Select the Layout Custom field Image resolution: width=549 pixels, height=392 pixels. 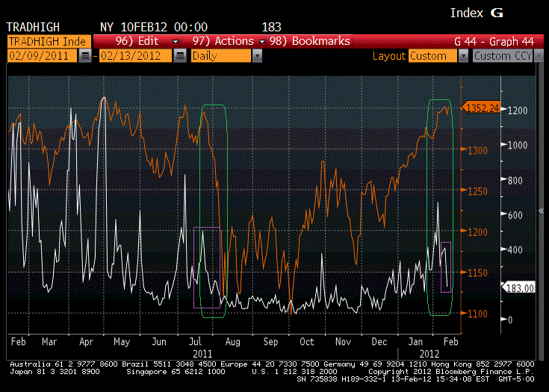432,56
